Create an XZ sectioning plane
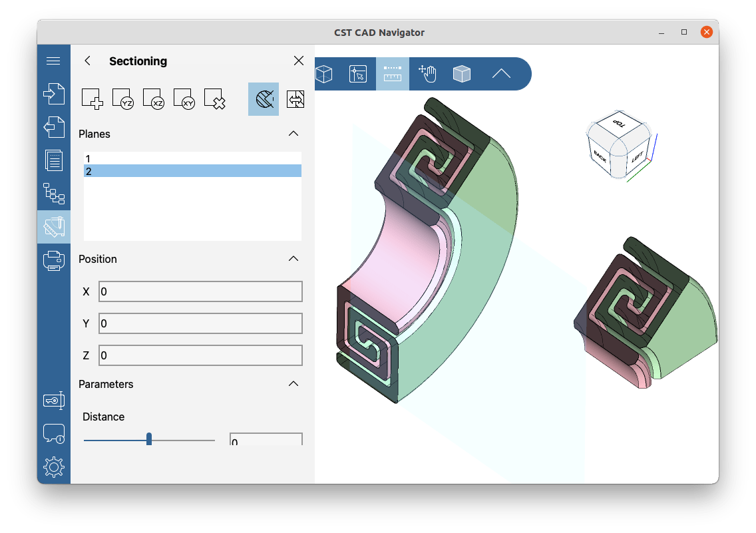Image resolution: width=756 pixels, height=533 pixels. pyautogui.click(x=153, y=98)
